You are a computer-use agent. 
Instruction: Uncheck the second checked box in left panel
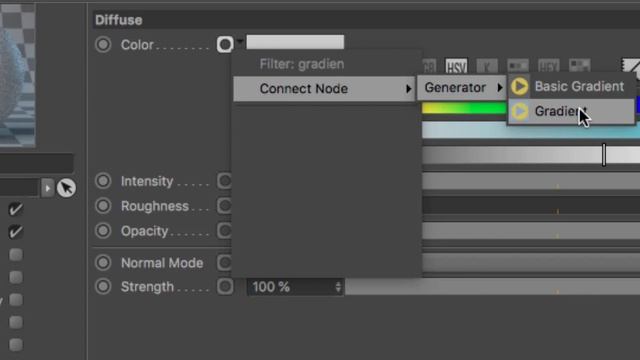click(16, 232)
